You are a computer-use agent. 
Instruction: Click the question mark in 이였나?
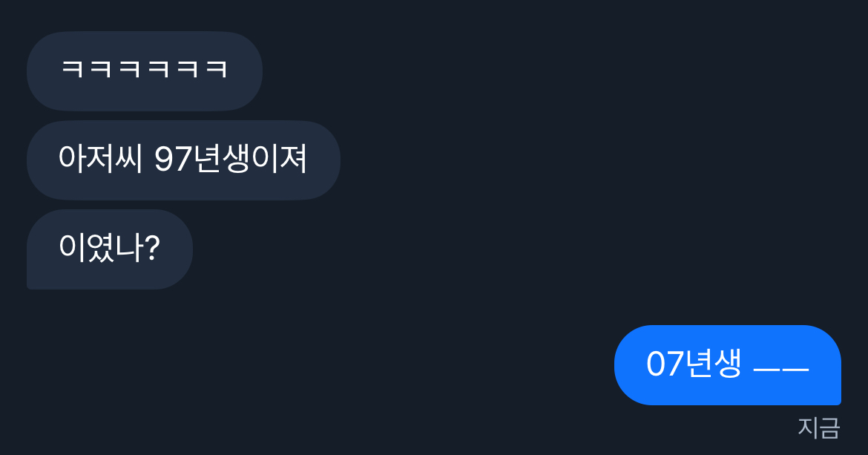(151, 249)
